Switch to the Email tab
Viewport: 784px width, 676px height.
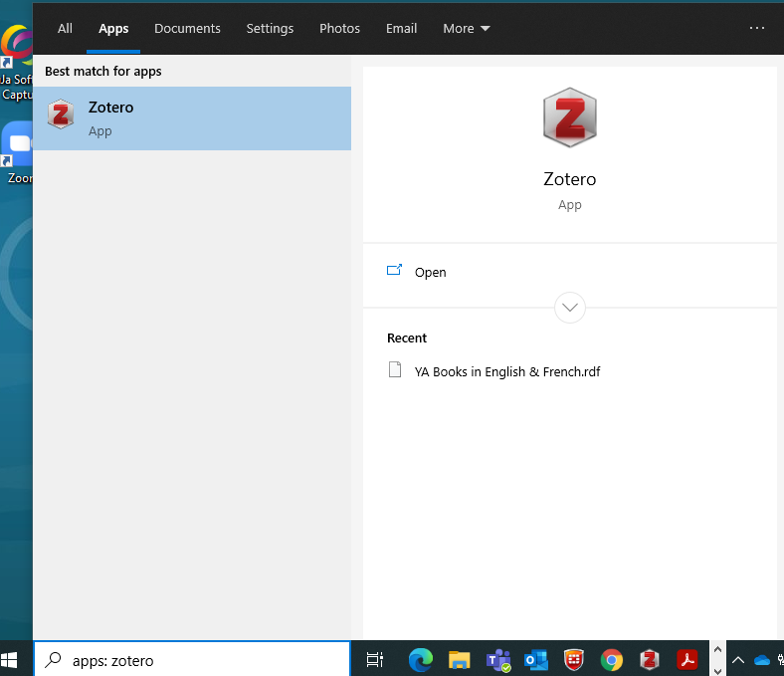401,29
